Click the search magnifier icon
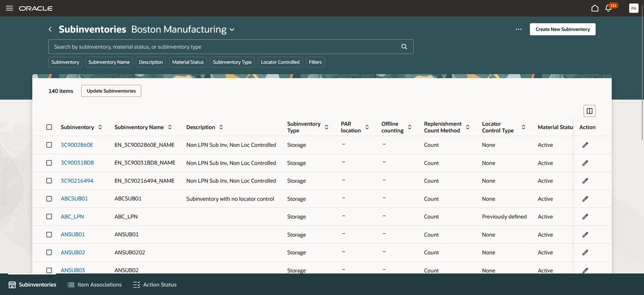644x295 pixels. (404, 47)
